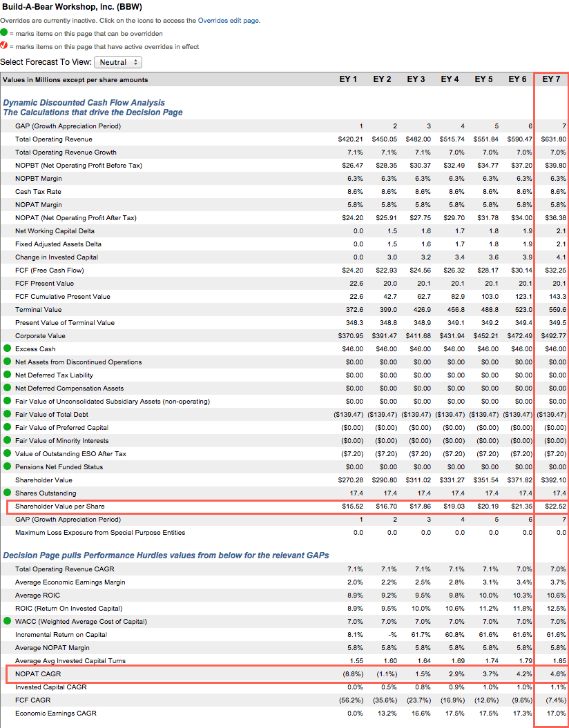This screenshot has width=569, height=728.
Task: Click override icon beside Fair Value of Preferred Capital
Action: tap(7, 427)
